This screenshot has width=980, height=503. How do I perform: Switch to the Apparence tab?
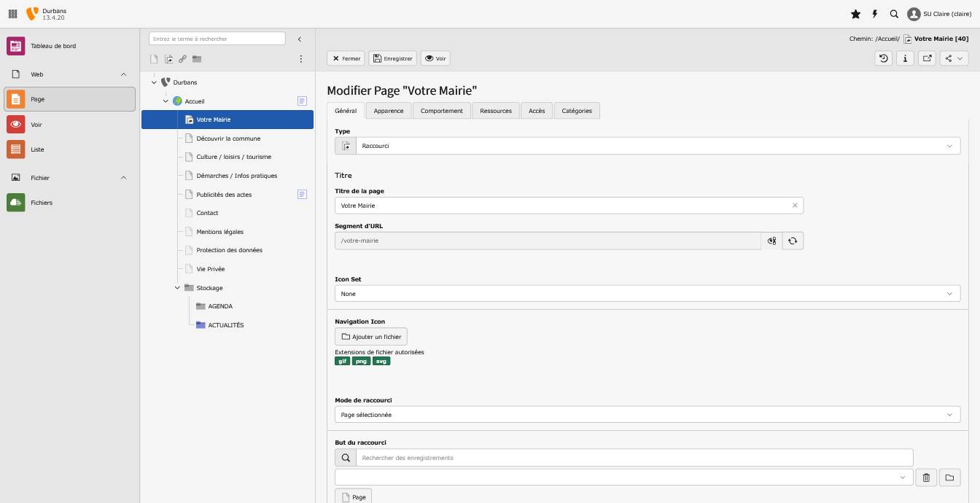[x=389, y=111]
